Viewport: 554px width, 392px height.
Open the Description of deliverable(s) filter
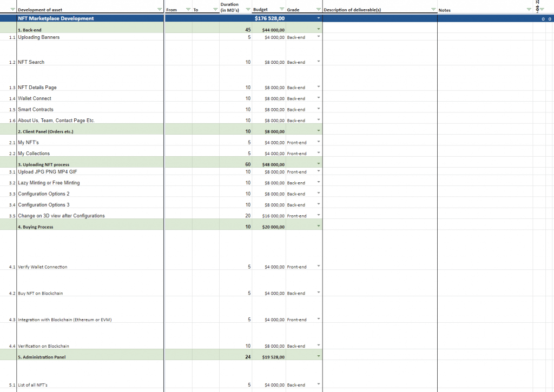tap(433, 10)
